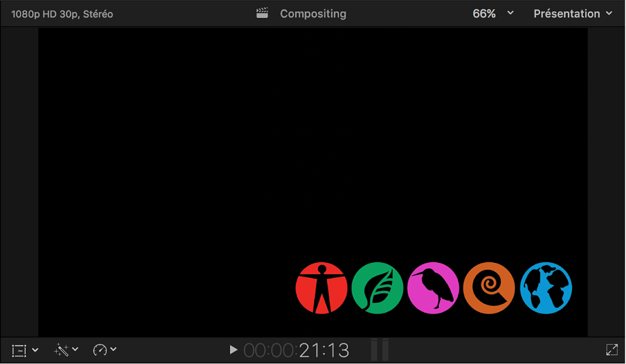Screen dimensions: 626x364
Task: Click the Compositing project title
Action: pyautogui.click(x=313, y=13)
